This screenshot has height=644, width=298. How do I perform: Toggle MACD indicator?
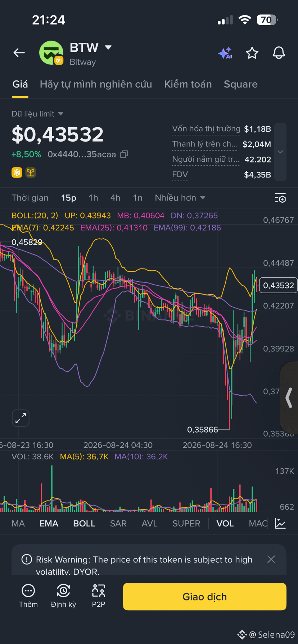258,523
